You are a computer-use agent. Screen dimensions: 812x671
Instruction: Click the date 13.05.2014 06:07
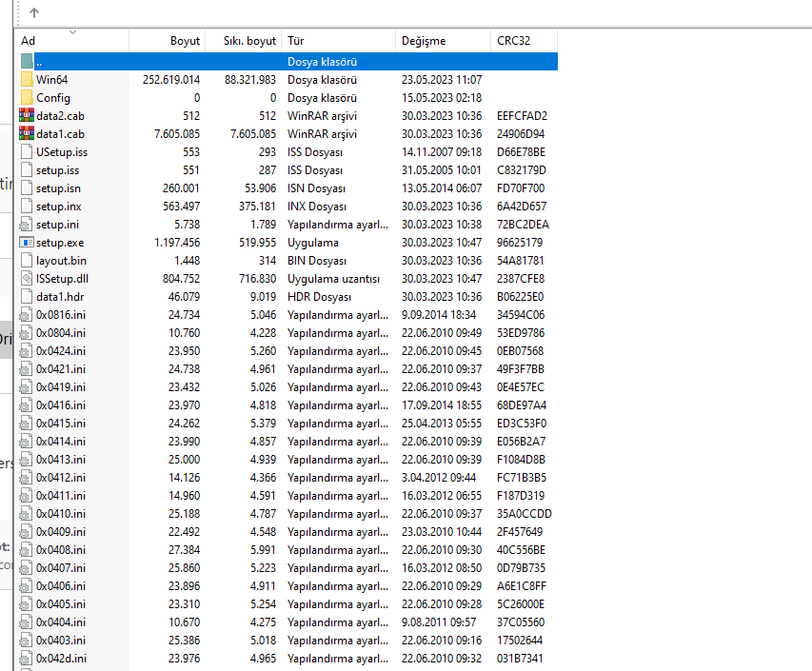tap(441, 188)
